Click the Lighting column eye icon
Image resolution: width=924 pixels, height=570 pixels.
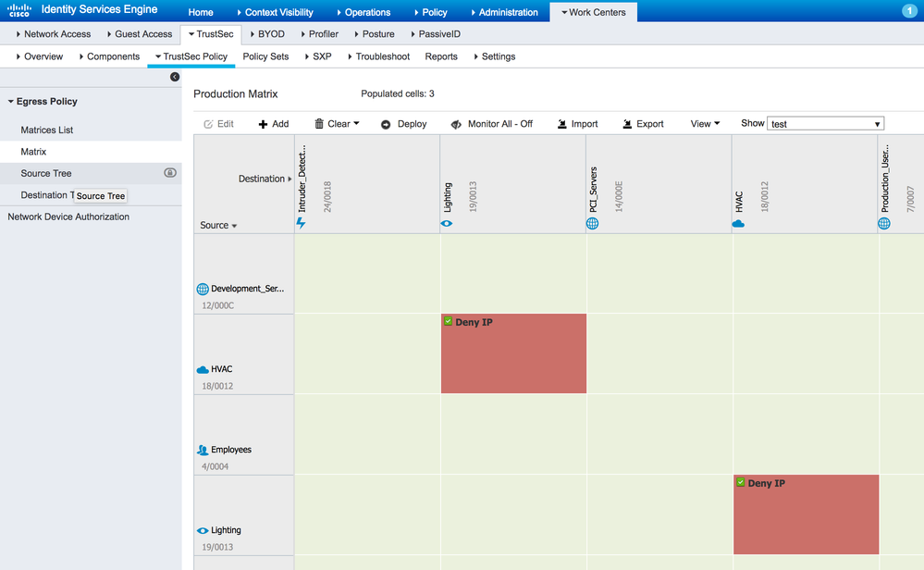click(447, 223)
